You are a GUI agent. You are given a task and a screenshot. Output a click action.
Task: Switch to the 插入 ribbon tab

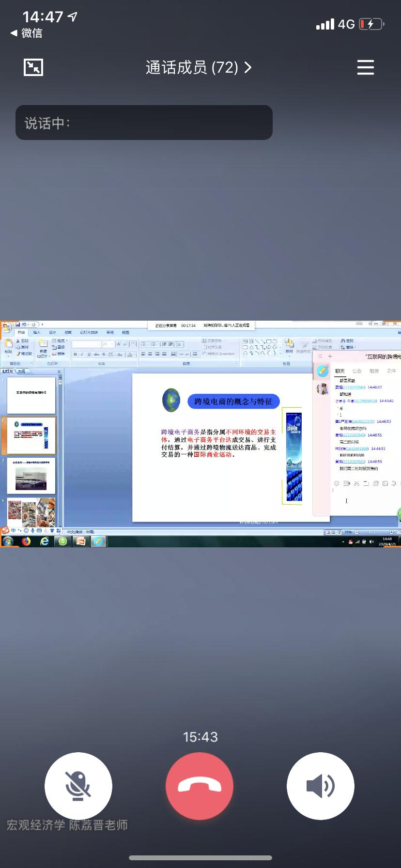(x=37, y=333)
